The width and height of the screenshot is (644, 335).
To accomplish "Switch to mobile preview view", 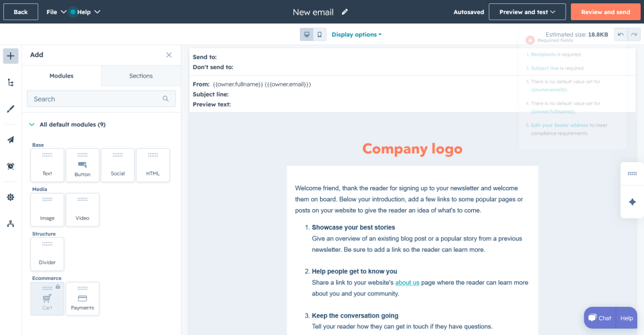I will (319, 35).
